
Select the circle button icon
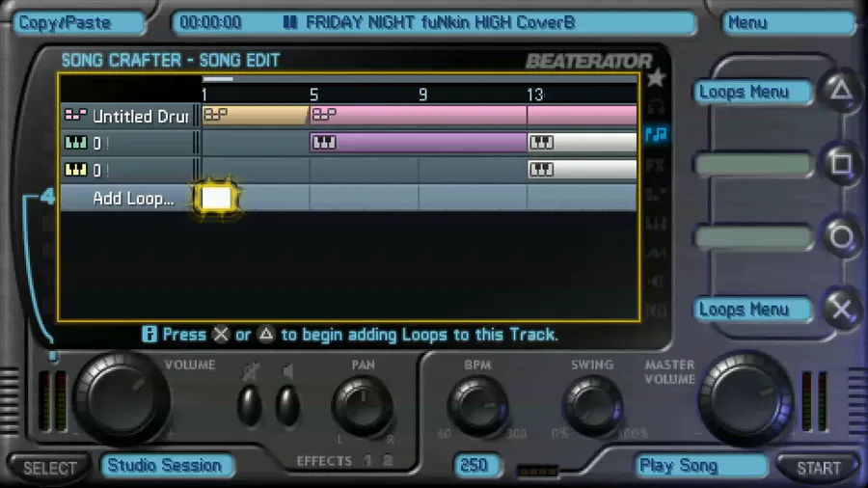click(x=841, y=237)
